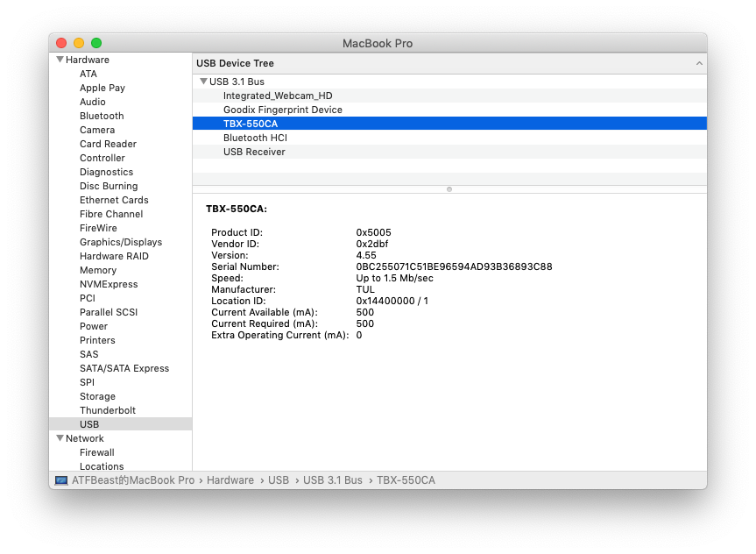Click the Manufacturer value TUL
This screenshot has height=554, width=756.
tap(365, 289)
